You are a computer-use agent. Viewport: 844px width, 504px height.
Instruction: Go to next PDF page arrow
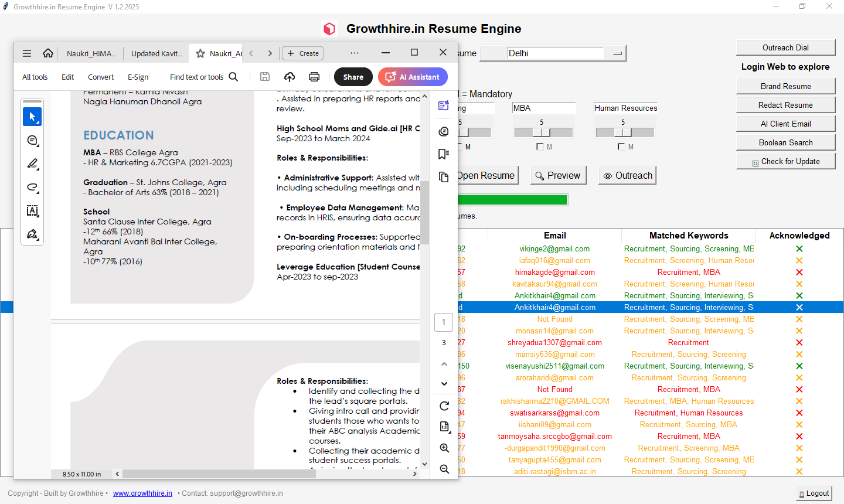(444, 384)
